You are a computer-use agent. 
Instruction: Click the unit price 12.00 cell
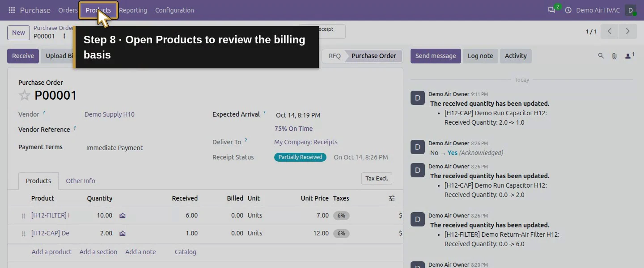pyautogui.click(x=321, y=233)
